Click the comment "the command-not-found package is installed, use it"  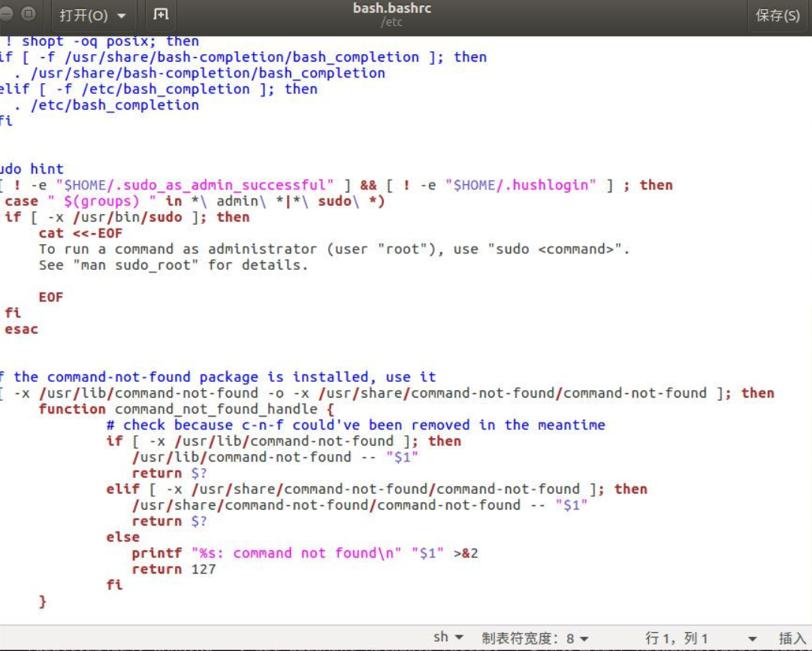[225, 377]
